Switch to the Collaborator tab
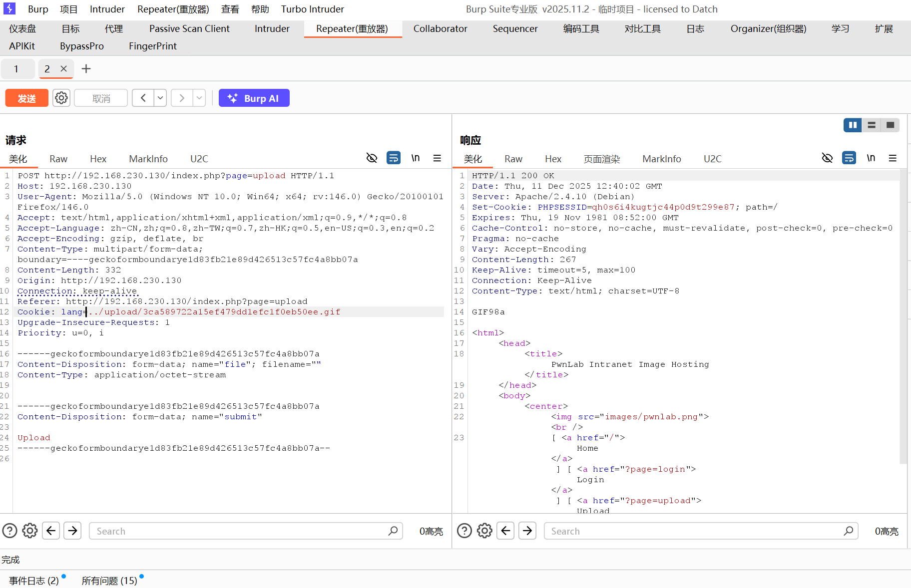The image size is (911, 588). (441, 28)
